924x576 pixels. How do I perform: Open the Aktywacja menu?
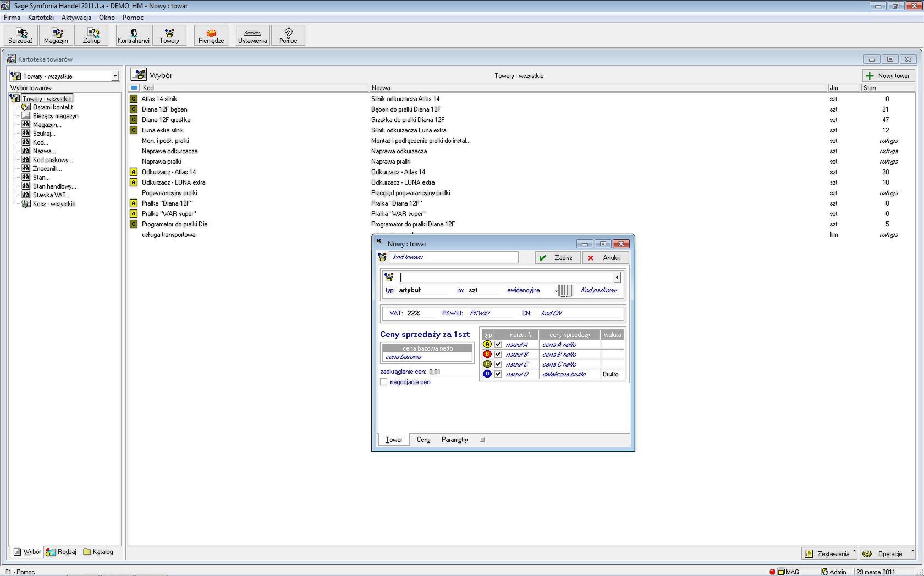click(x=76, y=18)
